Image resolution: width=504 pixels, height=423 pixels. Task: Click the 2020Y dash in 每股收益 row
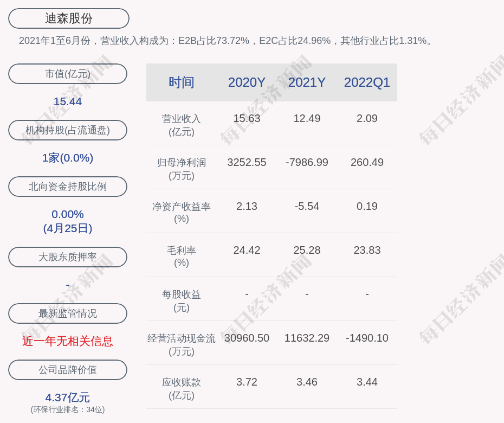[247, 294]
